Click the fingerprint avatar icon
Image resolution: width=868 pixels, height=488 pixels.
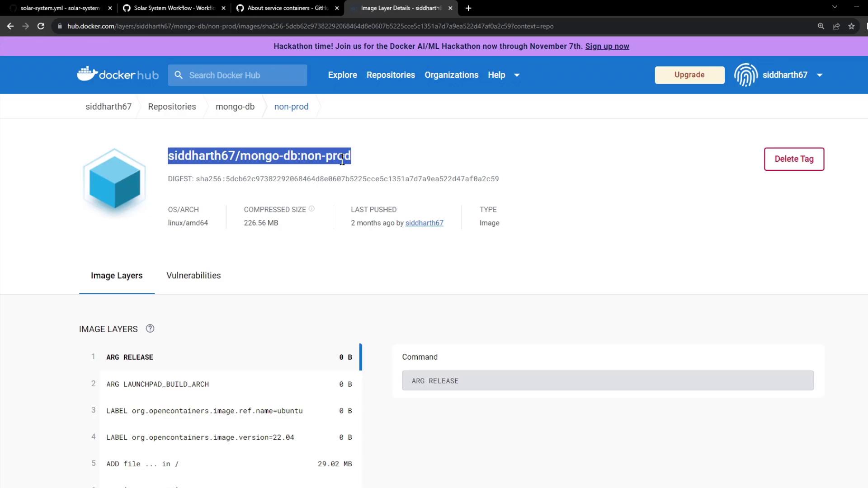click(745, 75)
